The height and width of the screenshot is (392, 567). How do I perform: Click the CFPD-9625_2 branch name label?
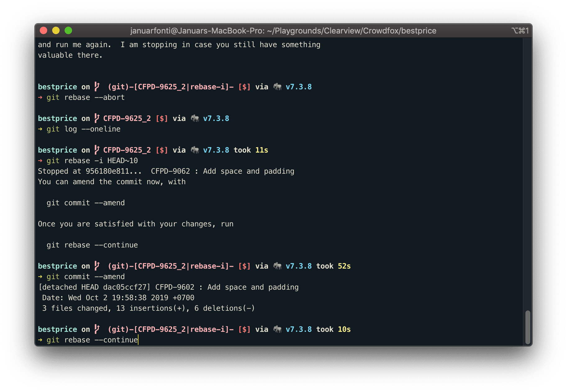pos(127,118)
